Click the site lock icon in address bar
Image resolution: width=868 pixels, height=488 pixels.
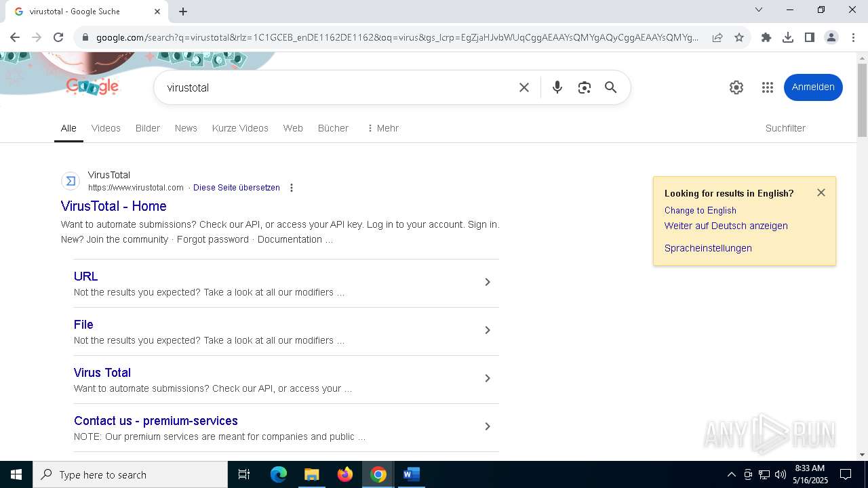point(85,37)
